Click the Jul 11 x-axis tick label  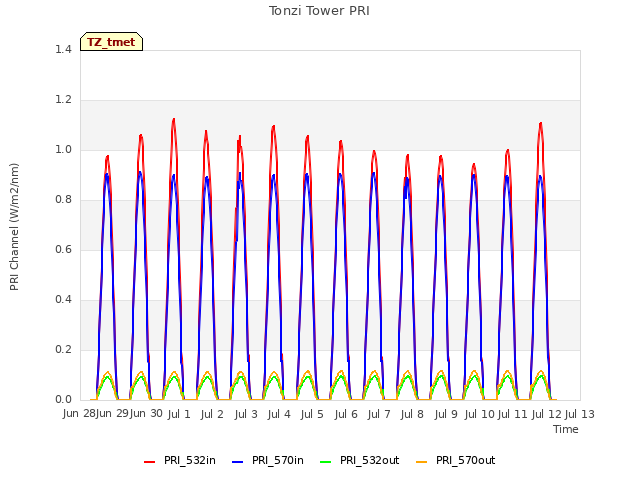tap(513, 414)
